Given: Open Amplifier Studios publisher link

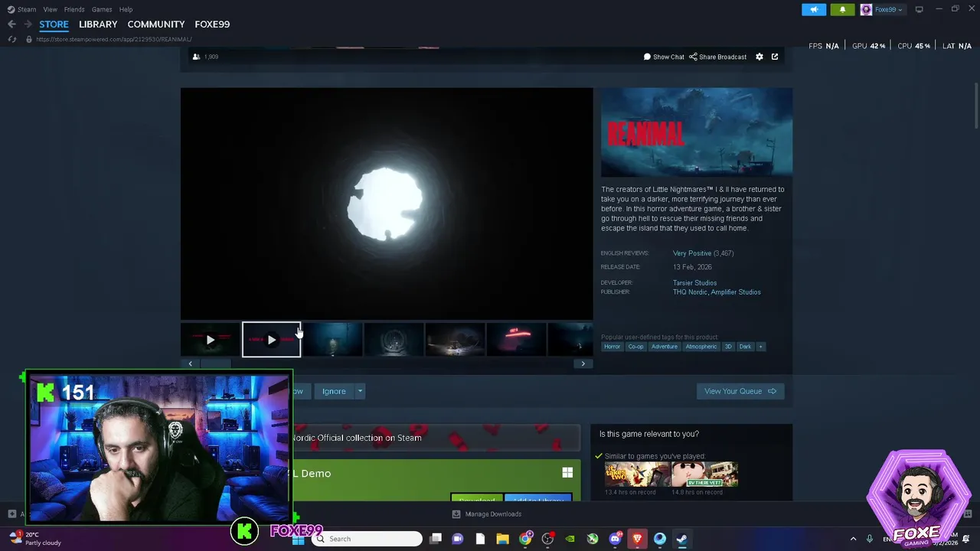Looking at the screenshot, I should [x=736, y=292].
